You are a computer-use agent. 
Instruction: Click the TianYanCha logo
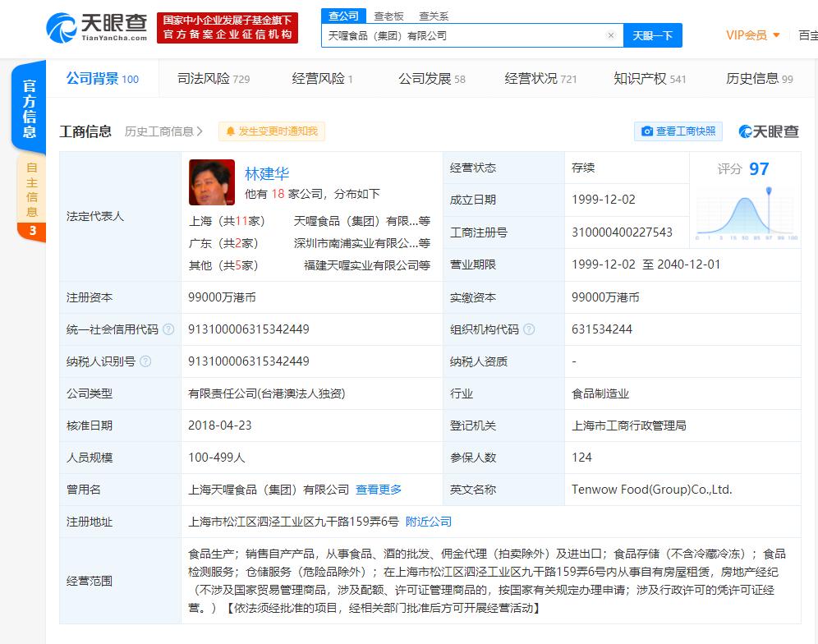[97, 28]
